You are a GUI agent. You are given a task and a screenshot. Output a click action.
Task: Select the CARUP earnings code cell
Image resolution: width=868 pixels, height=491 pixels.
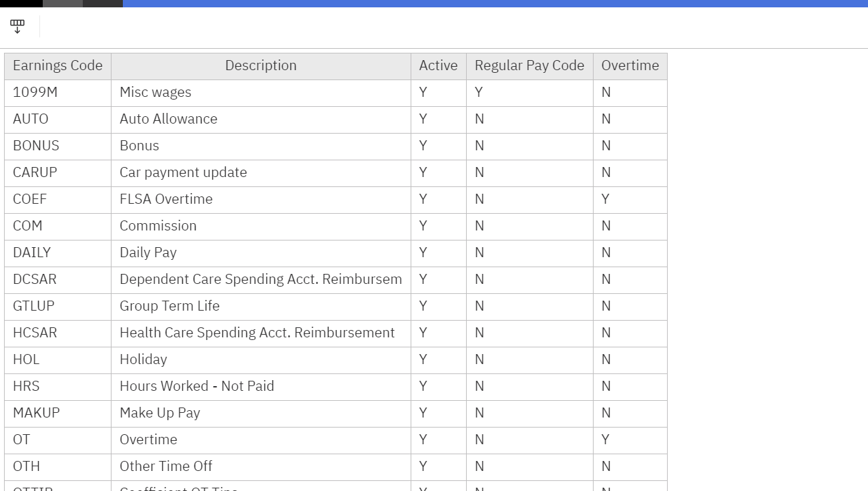(57, 173)
